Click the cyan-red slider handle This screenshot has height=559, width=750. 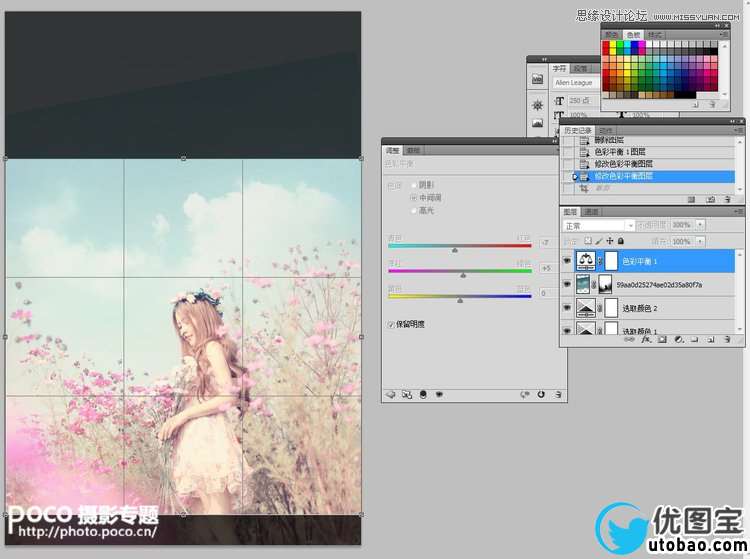(455, 250)
